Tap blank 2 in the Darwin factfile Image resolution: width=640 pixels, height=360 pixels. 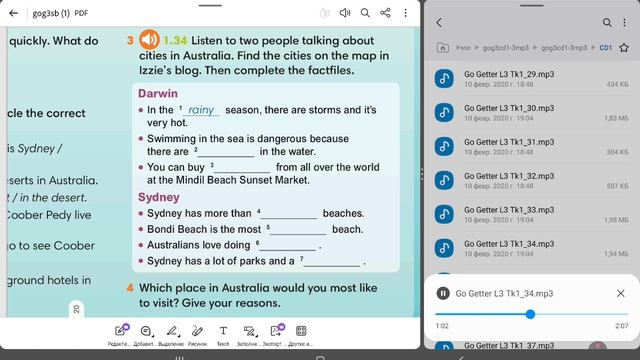tap(226, 152)
